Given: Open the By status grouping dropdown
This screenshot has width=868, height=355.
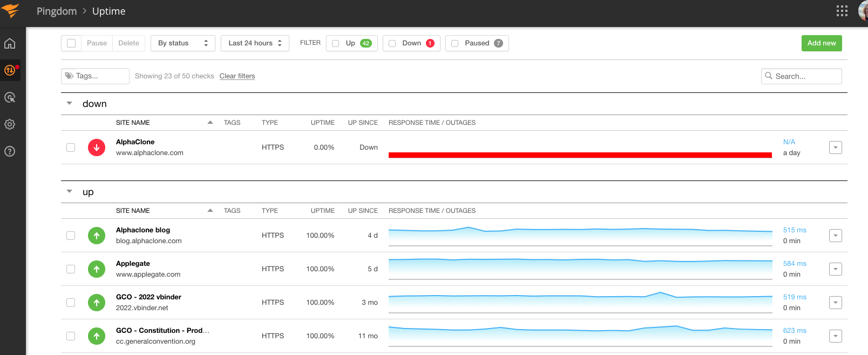Looking at the screenshot, I should tap(183, 43).
